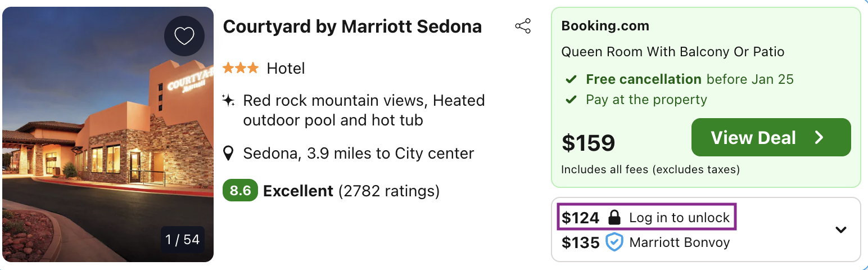This screenshot has width=868, height=270.
Task: Open the Courtyard by Marriott Sedona title
Action: click(x=352, y=26)
